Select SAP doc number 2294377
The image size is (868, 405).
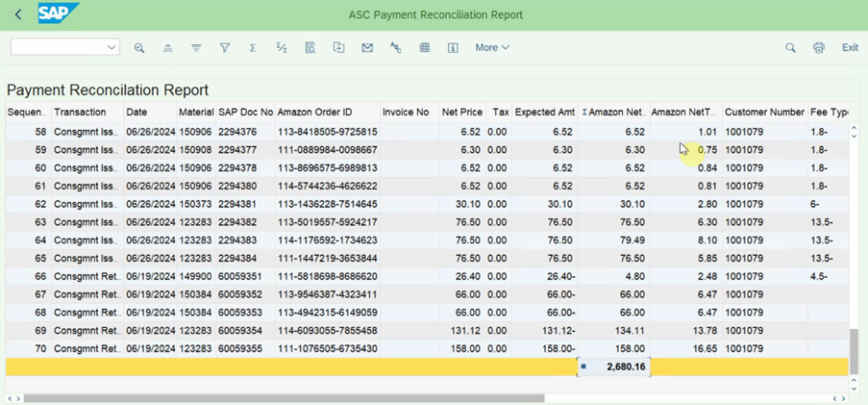click(x=236, y=149)
